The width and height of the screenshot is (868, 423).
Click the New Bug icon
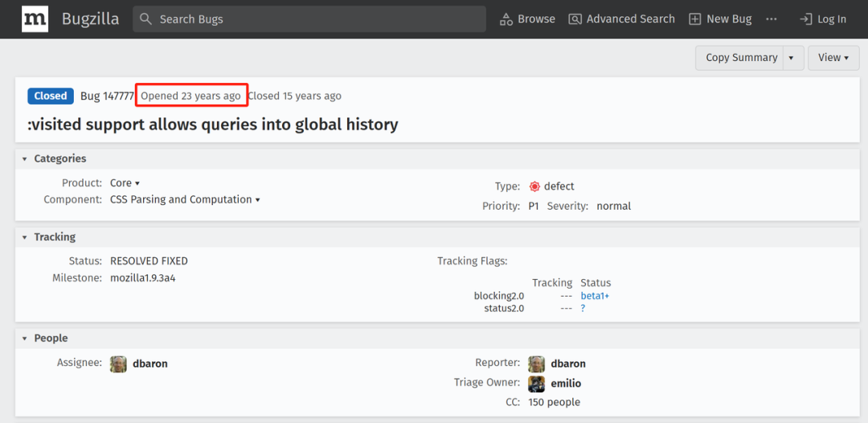pyautogui.click(x=695, y=19)
